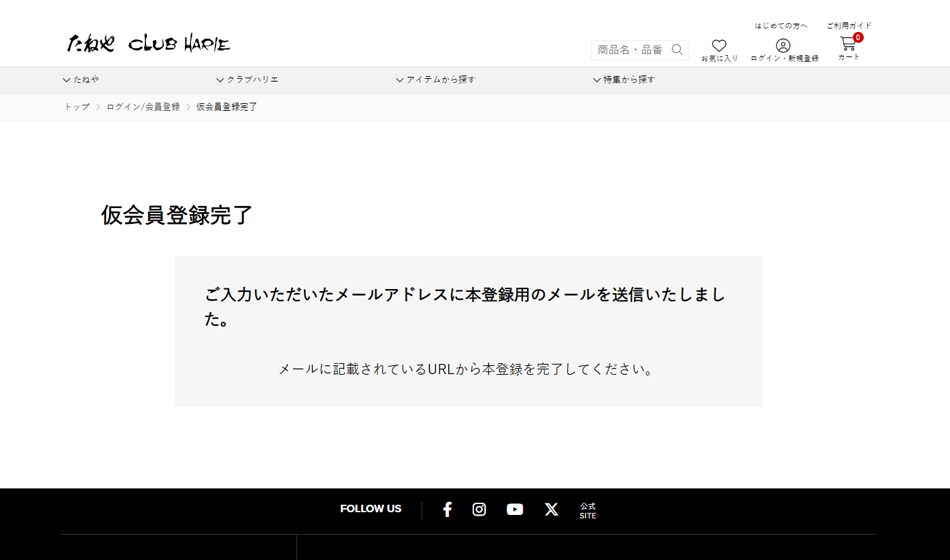Open favorites via the heart icon
This screenshot has width=950, height=560.
tap(719, 45)
